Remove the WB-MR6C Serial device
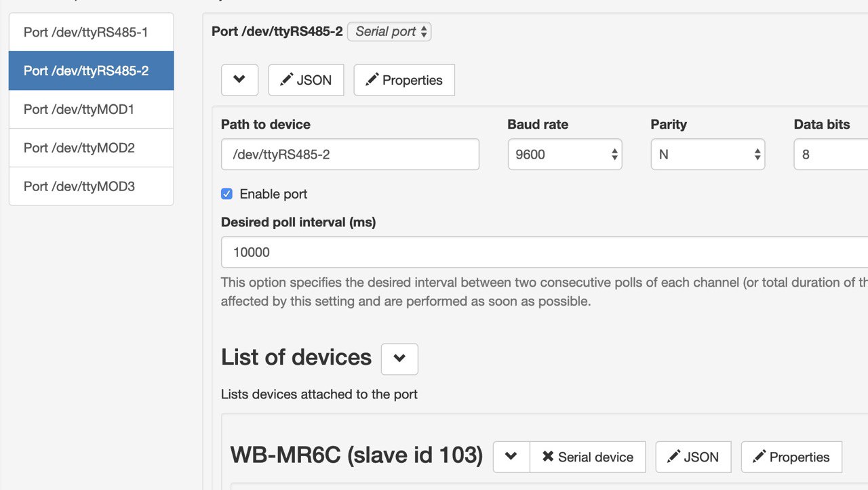 click(587, 457)
